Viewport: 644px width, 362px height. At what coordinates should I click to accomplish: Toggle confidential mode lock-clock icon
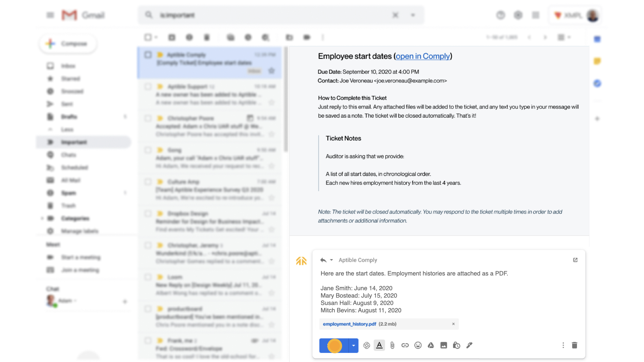point(456,345)
